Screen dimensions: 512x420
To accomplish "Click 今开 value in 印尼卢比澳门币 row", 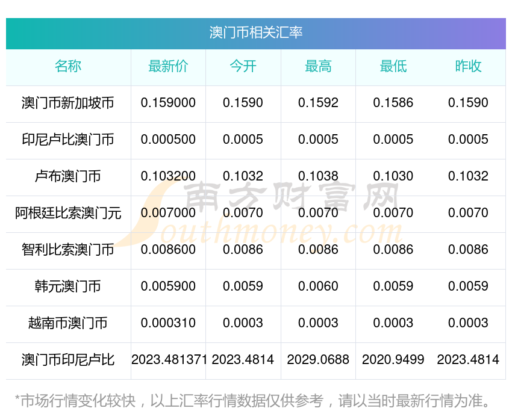I will pos(243,140).
